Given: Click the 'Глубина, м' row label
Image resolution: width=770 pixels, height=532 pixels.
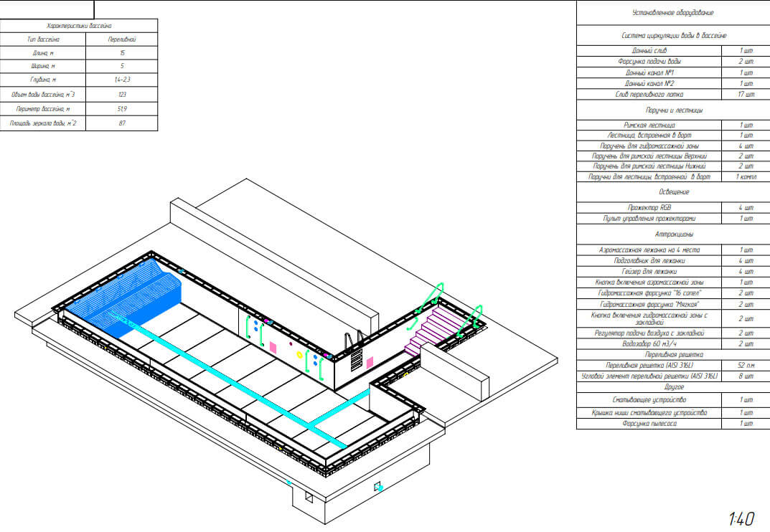Looking at the screenshot, I should click(43, 80).
